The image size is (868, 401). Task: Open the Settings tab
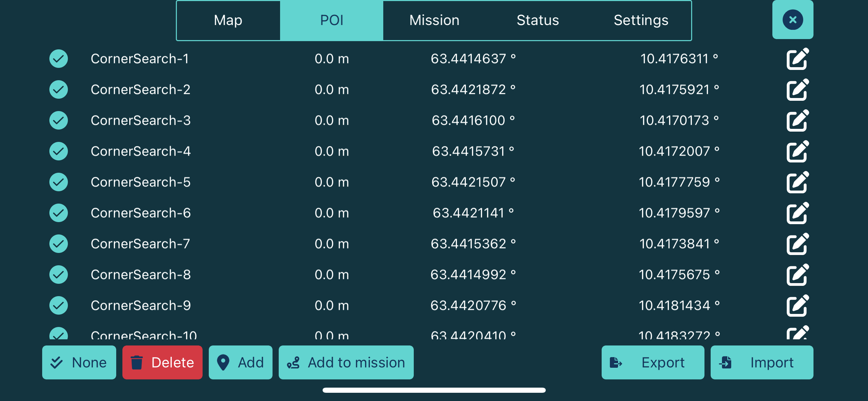(641, 20)
